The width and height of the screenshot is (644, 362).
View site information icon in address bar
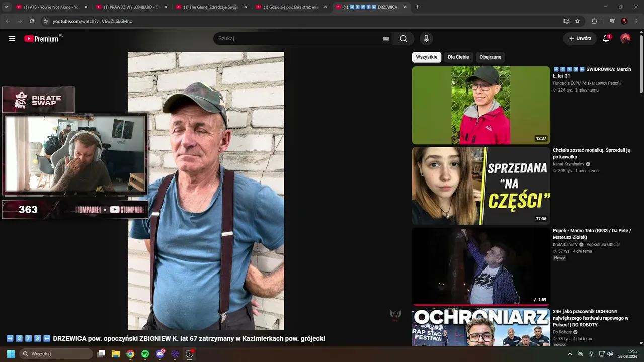pyautogui.click(x=46, y=21)
